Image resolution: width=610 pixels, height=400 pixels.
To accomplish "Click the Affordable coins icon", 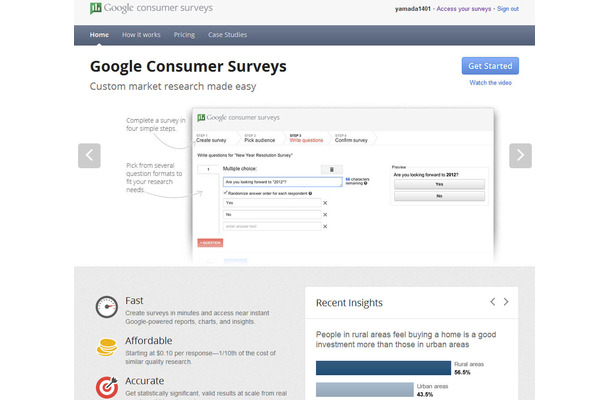I will pyautogui.click(x=107, y=347).
